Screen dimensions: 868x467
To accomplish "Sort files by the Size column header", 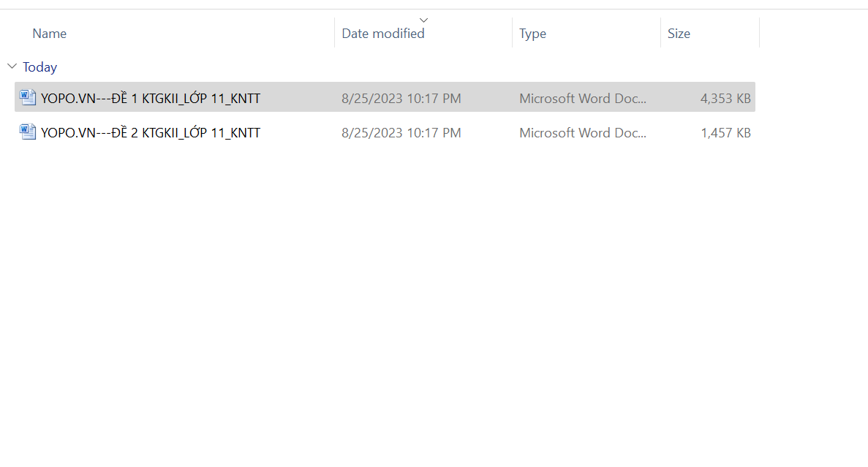I will [679, 34].
